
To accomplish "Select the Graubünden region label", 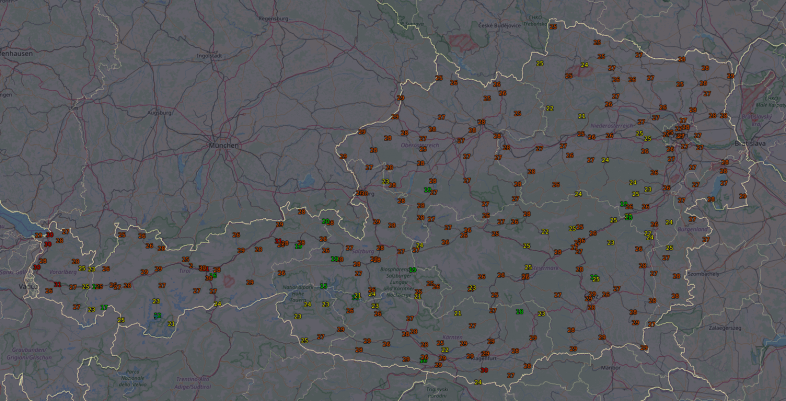I will click(30, 352).
